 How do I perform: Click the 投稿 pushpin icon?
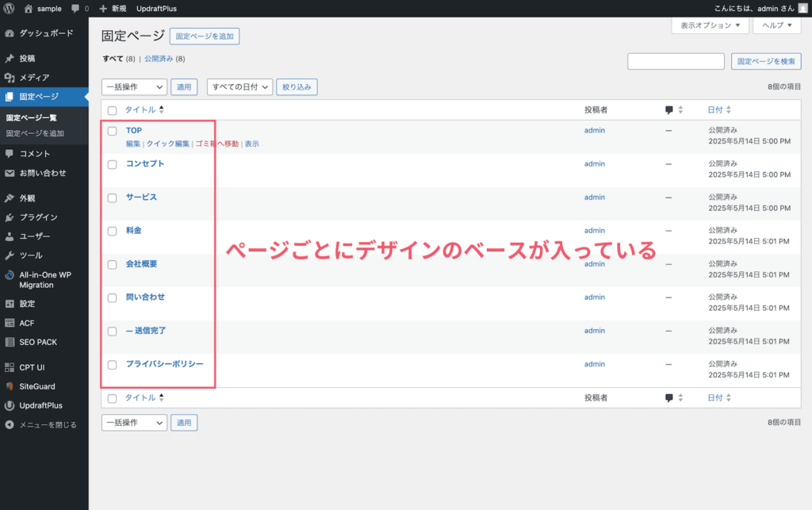[x=10, y=59]
